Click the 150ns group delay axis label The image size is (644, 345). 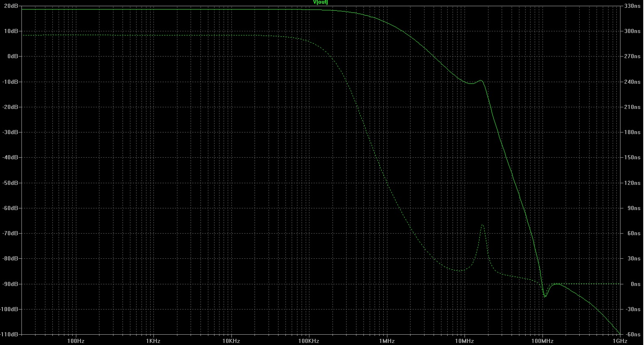tap(632, 158)
